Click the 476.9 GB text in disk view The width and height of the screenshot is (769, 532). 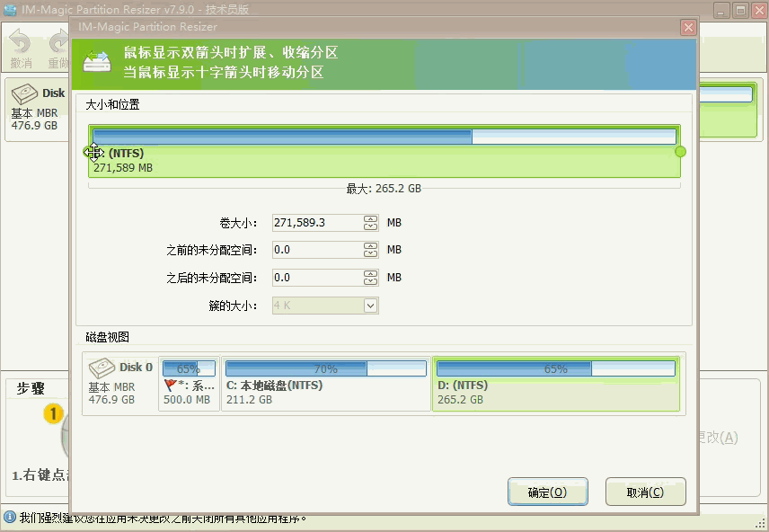tap(111, 400)
